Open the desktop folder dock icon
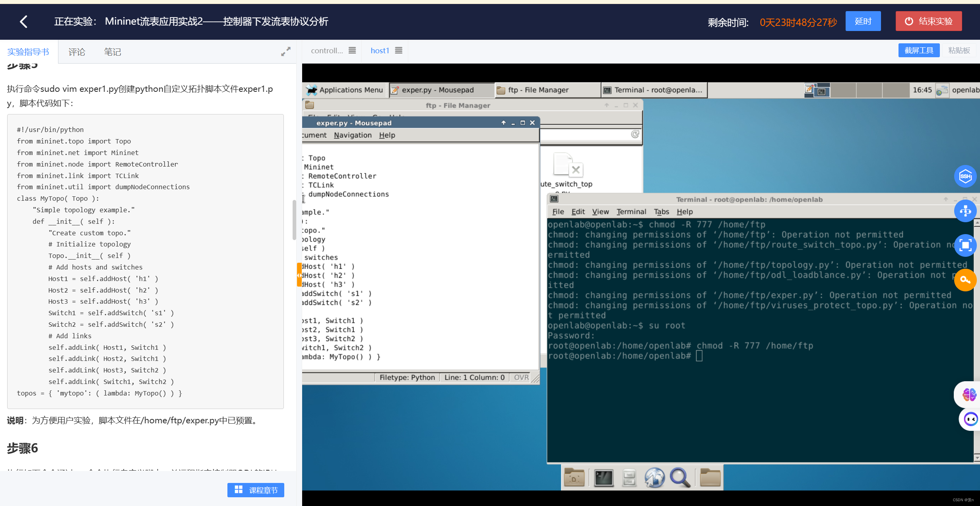Image resolution: width=980 pixels, height=506 pixels. 574,478
